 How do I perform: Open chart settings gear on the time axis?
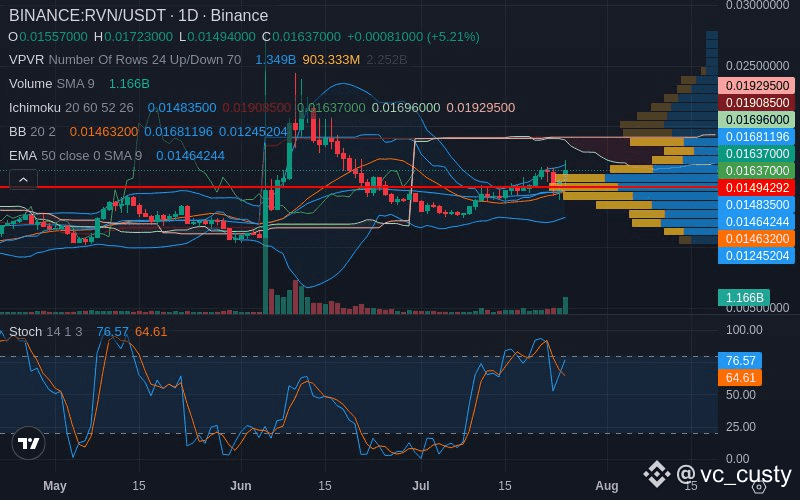click(759, 487)
